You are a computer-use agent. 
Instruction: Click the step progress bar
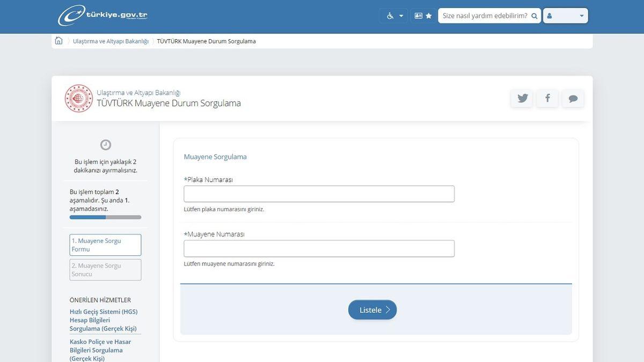point(105,217)
